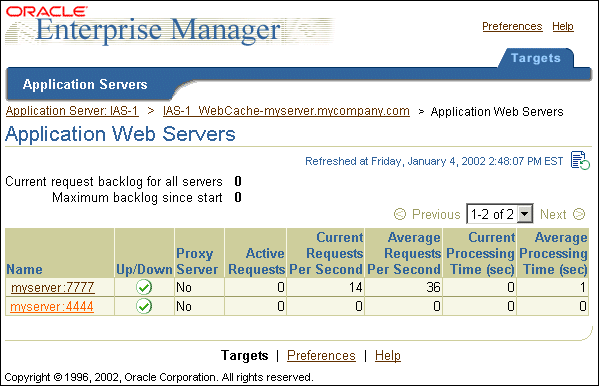The image size is (599, 386).
Task: Click the Previous pagination text
Action: [x=436, y=214]
